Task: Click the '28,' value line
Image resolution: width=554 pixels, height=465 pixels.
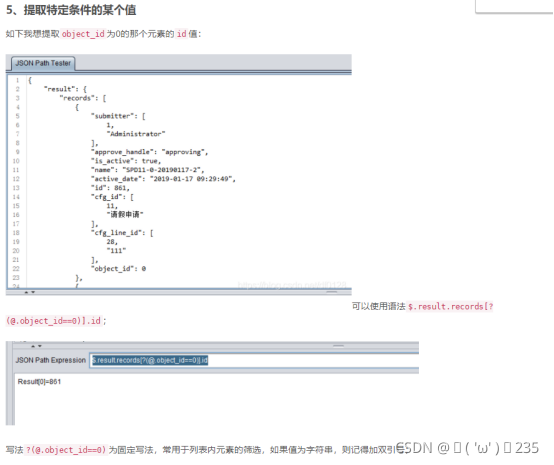Action: point(112,242)
